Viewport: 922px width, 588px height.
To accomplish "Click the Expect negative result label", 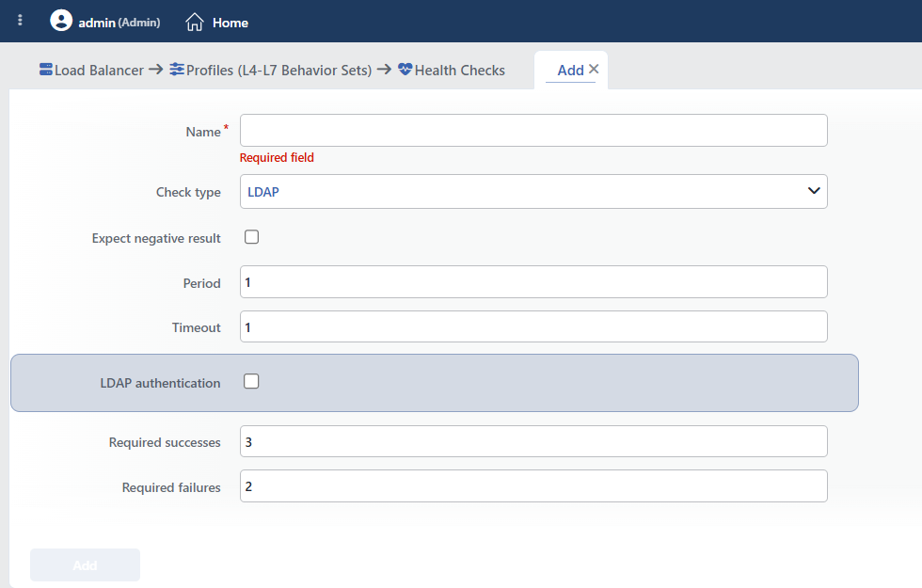I will (x=156, y=238).
